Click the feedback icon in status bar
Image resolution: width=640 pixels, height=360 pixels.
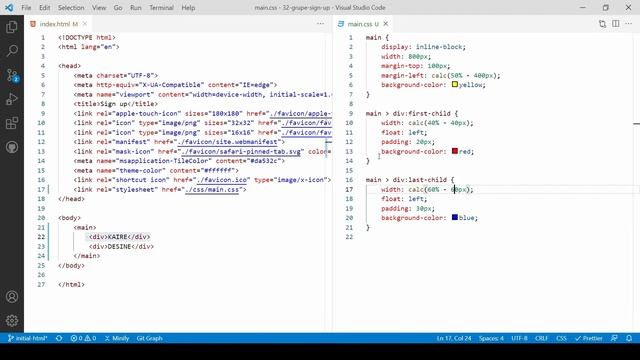tap(614, 338)
